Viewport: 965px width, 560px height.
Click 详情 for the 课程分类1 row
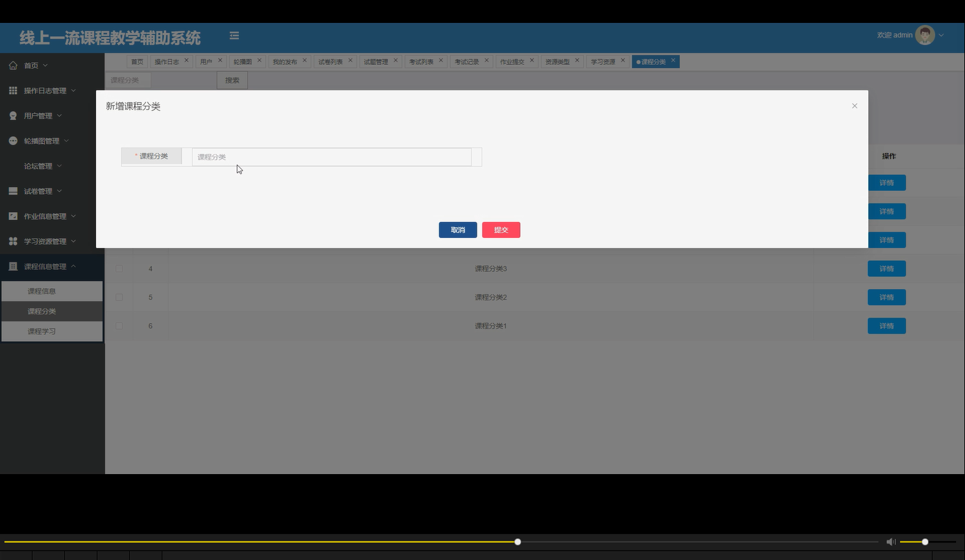[887, 326]
